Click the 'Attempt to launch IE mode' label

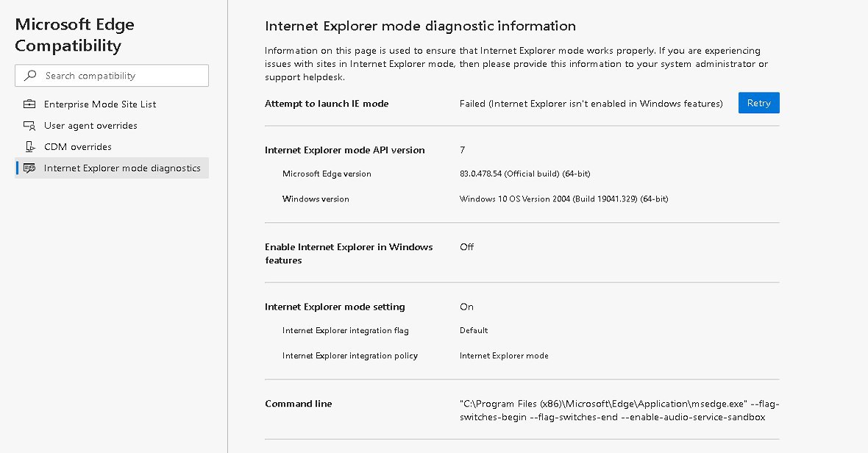pyautogui.click(x=327, y=104)
